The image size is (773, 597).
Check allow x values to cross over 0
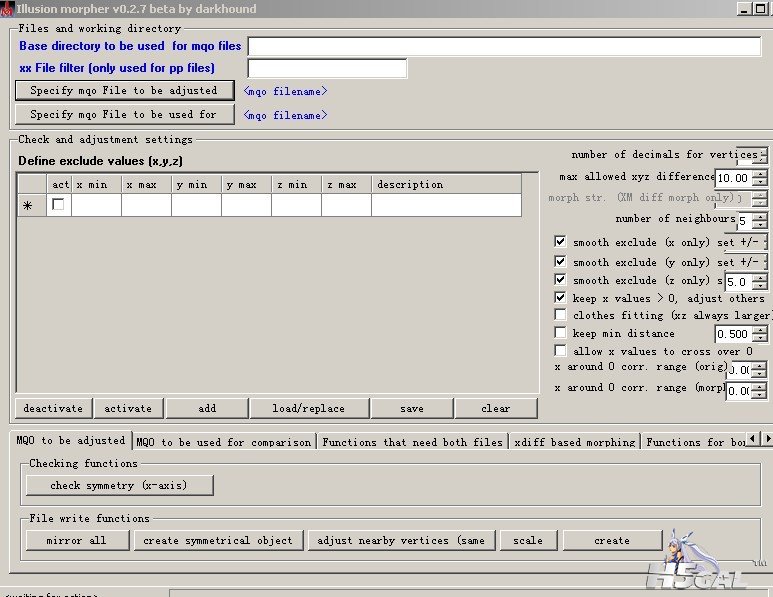(560, 351)
